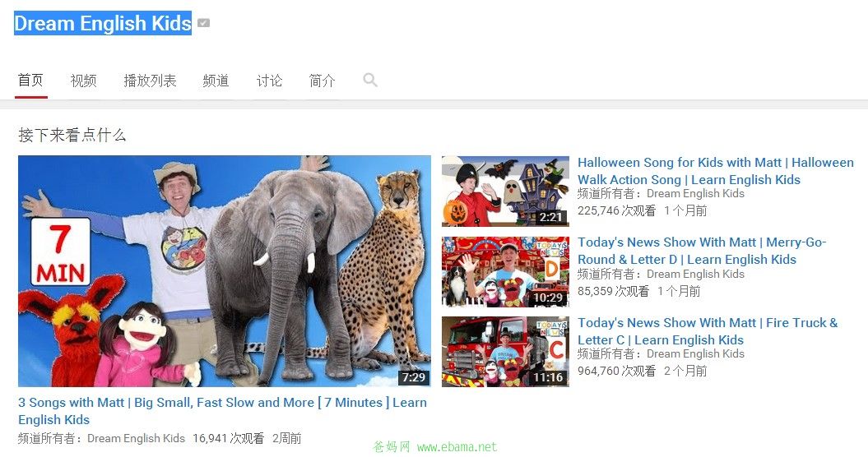Click channel owner name under 3 Songs video

pos(137,438)
